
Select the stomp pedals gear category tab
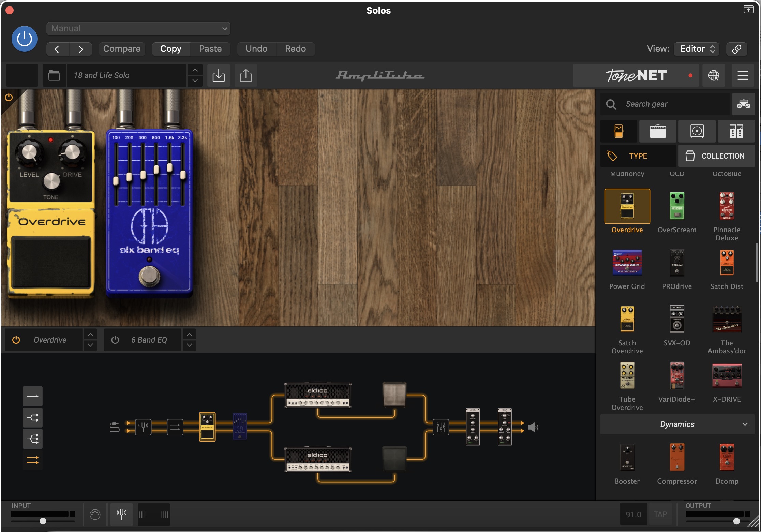[x=618, y=131]
